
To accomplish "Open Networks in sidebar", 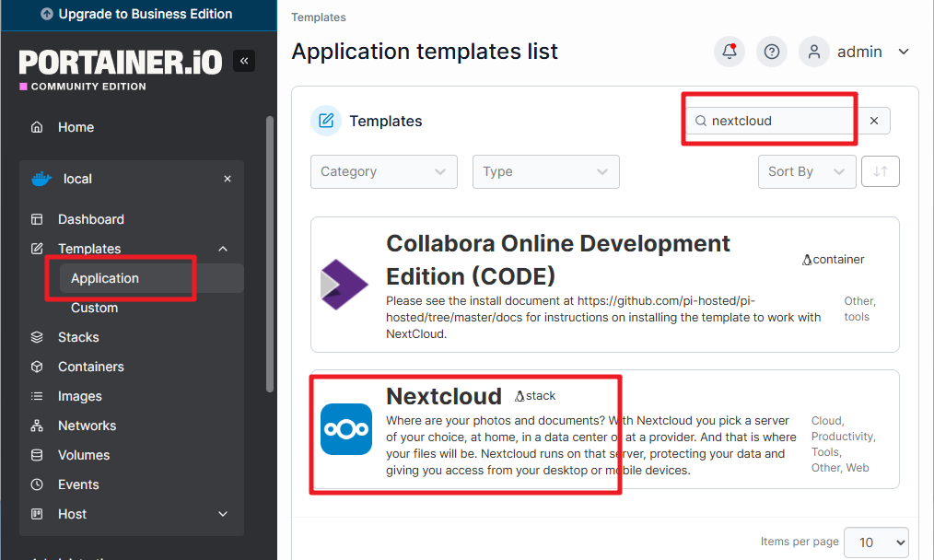I will click(87, 426).
